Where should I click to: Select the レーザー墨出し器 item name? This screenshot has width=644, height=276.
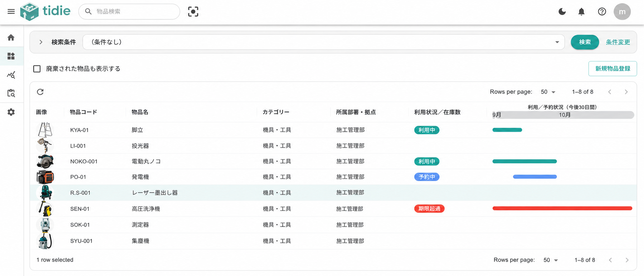155,193
